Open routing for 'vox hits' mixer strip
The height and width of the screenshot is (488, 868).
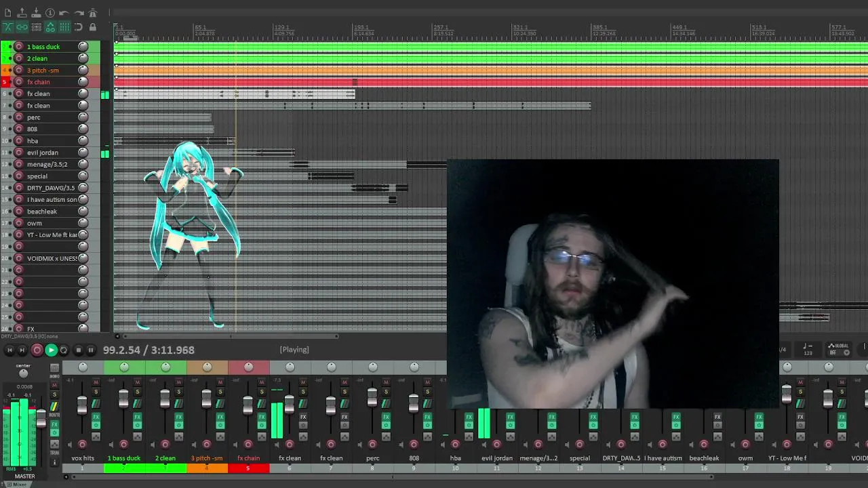(x=96, y=403)
